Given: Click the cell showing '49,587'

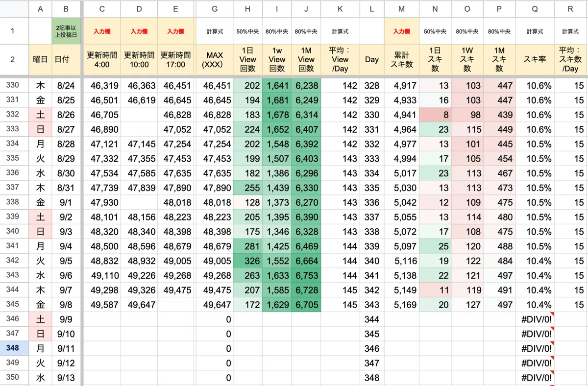Looking at the screenshot, I should (102, 305).
